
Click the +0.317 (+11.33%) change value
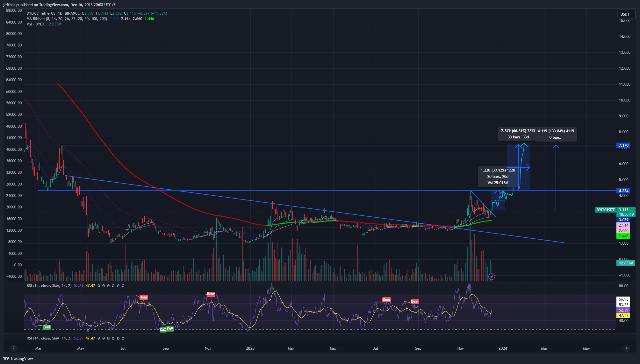[x=152, y=13]
